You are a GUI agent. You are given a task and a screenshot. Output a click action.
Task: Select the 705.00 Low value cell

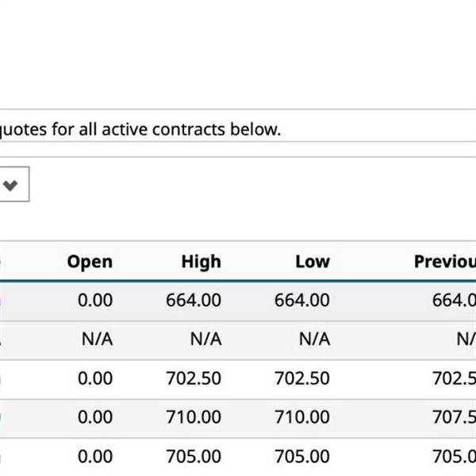tap(302, 456)
